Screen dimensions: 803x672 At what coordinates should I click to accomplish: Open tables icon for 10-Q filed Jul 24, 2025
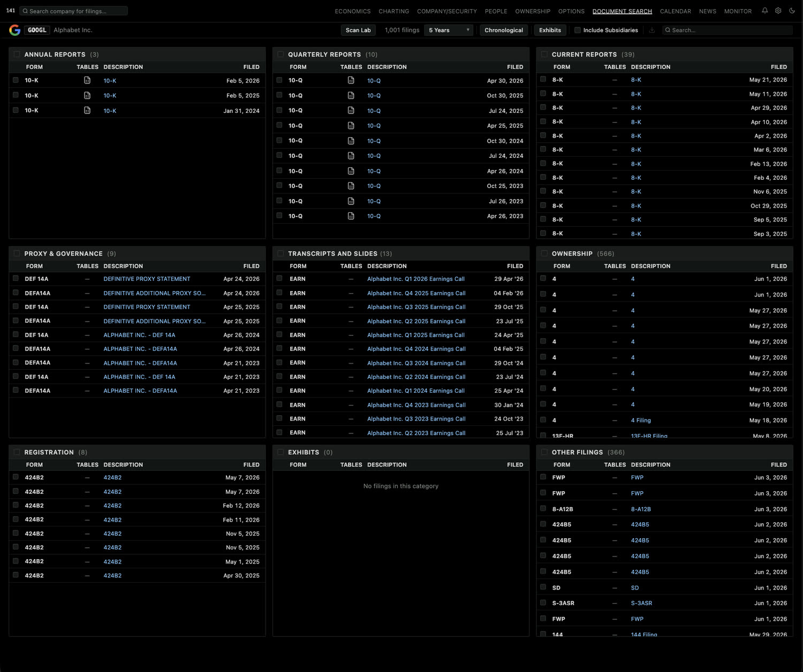point(351,110)
